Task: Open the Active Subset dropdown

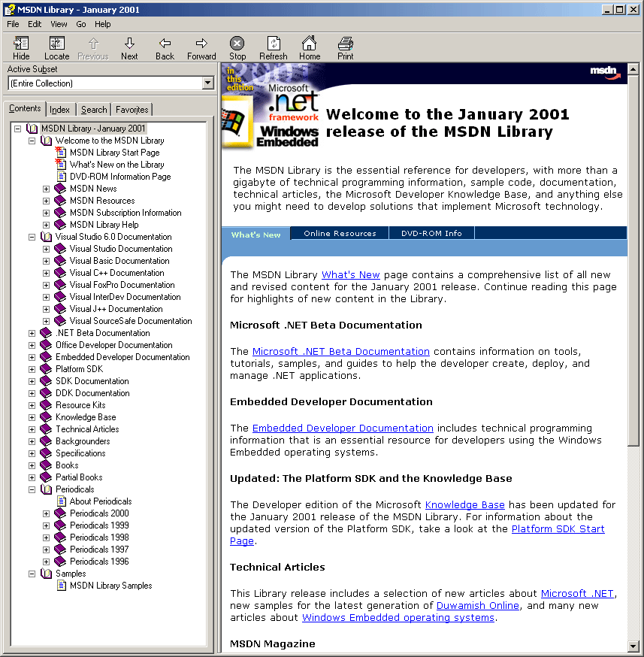Action: [207, 83]
